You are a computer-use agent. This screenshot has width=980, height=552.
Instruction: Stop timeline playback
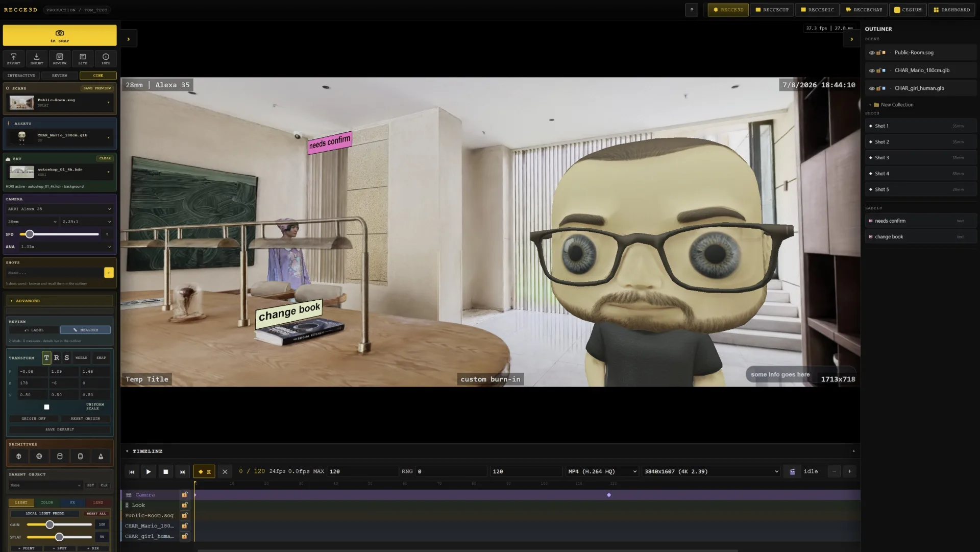click(x=165, y=472)
